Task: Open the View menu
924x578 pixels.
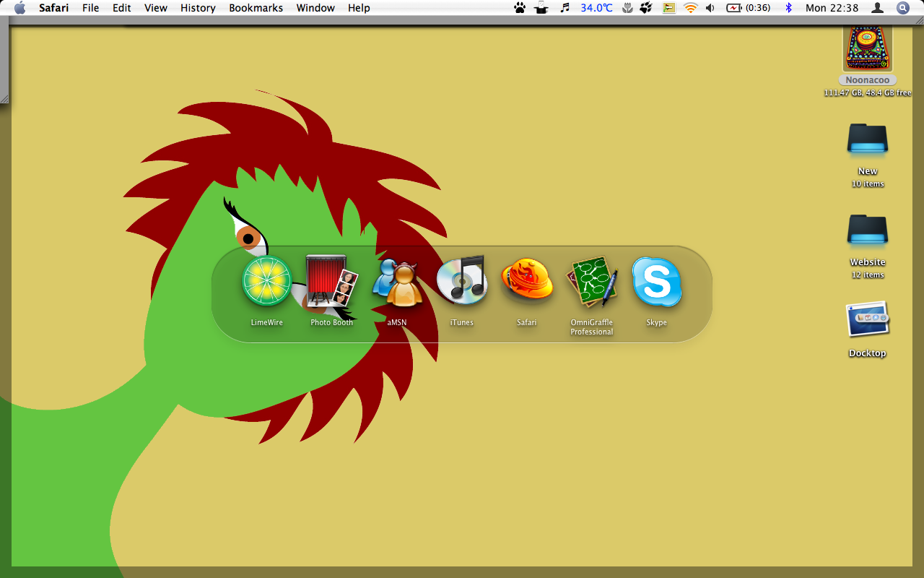Action: [x=156, y=8]
